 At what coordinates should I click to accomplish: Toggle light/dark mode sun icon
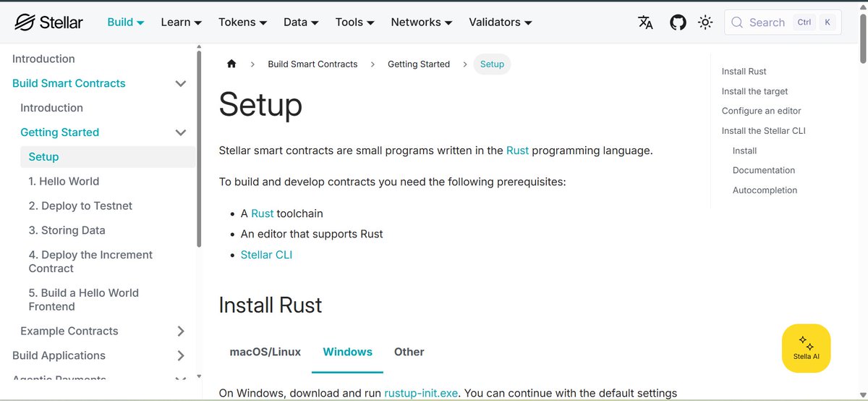tap(705, 22)
